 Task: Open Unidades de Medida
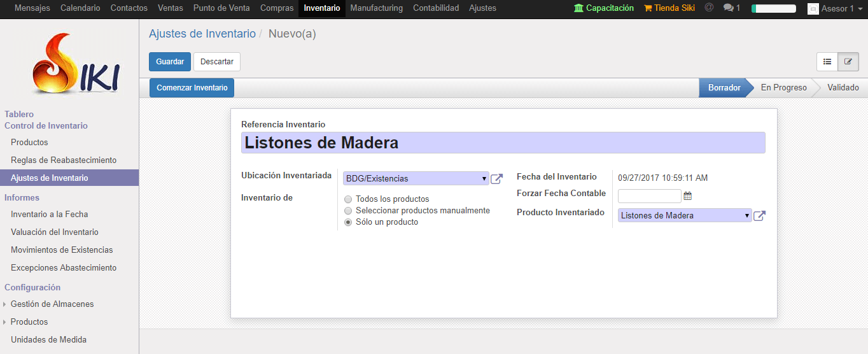click(48, 339)
